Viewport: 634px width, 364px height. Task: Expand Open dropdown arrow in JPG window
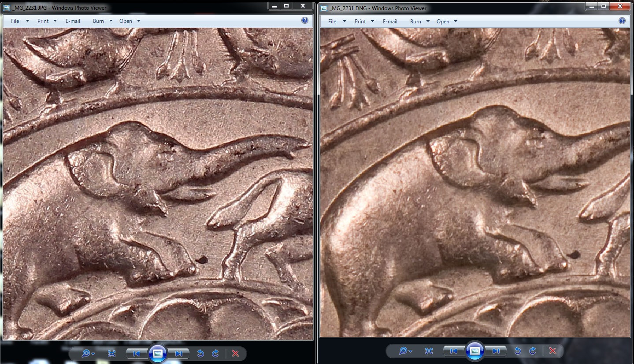point(138,21)
